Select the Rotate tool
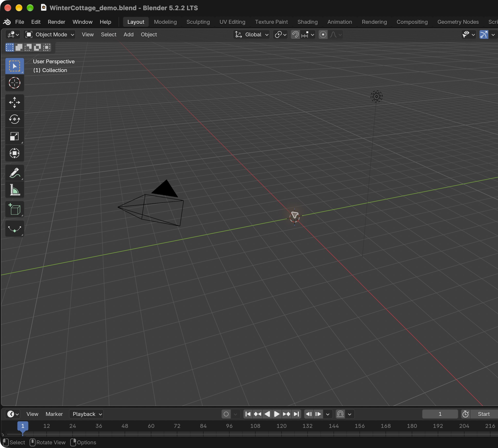The width and height of the screenshot is (498, 448). point(15,119)
